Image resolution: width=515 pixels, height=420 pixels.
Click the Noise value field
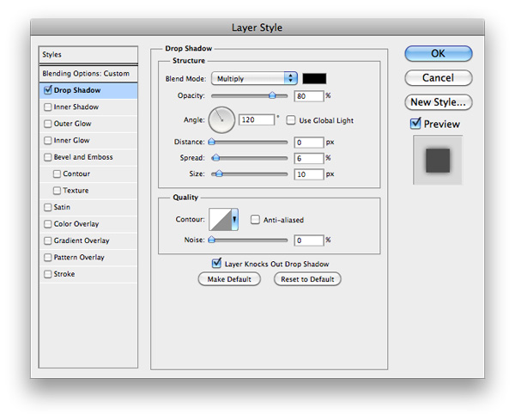click(x=309, y=240)
